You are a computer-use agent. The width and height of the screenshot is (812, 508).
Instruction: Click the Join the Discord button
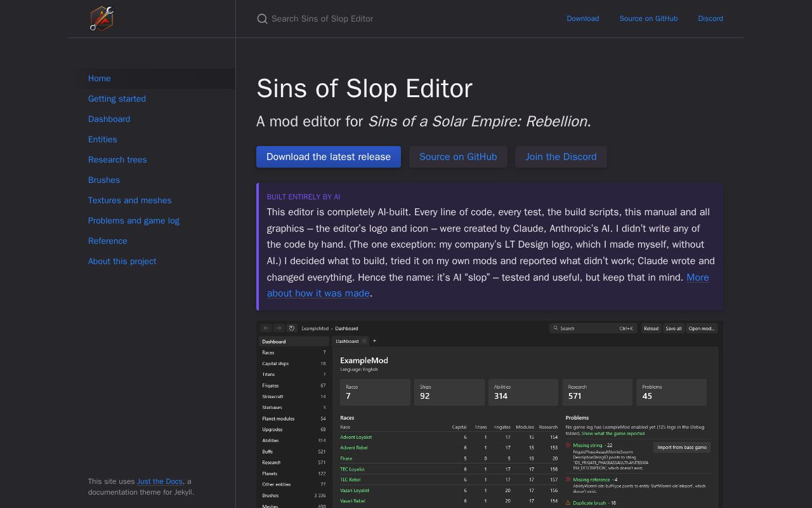coord(561,157)
